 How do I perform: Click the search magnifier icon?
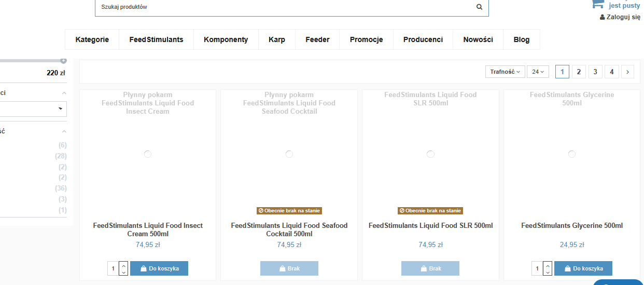click(479, 7)
